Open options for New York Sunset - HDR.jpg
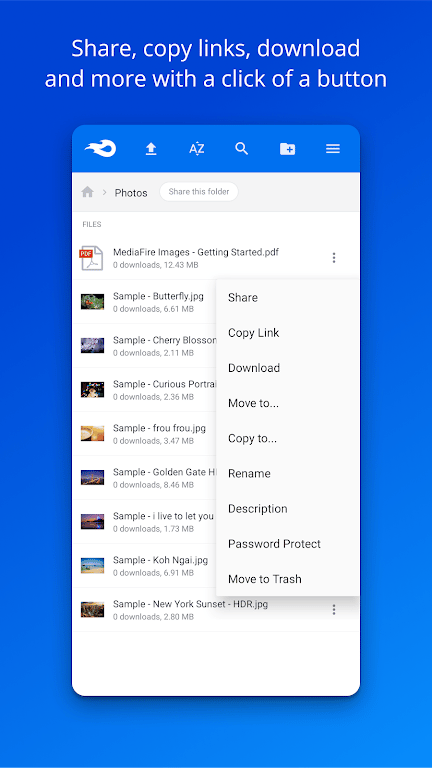This screenshot has height=768, width=432. tap(334, 609)
